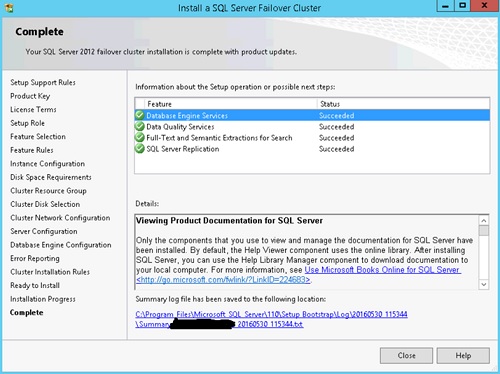
Task: Open the go.microsoft.com fwlink URL
Action: coord(224,280)
